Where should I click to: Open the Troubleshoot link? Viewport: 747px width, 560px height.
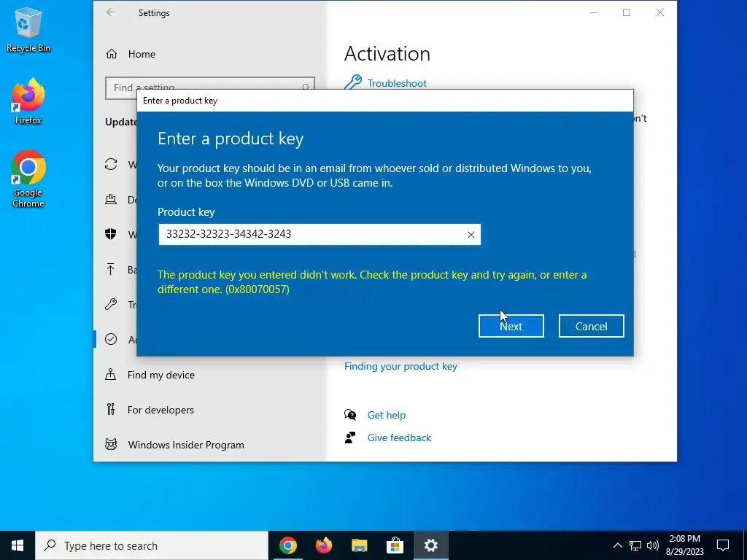(397, 83)
